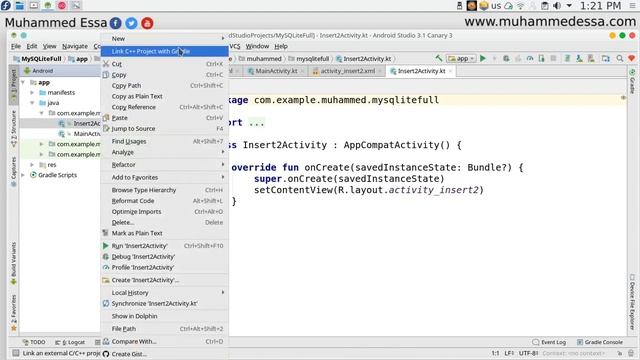
Task: Run the app with the green play icon
Action: (x=483, y=58)
